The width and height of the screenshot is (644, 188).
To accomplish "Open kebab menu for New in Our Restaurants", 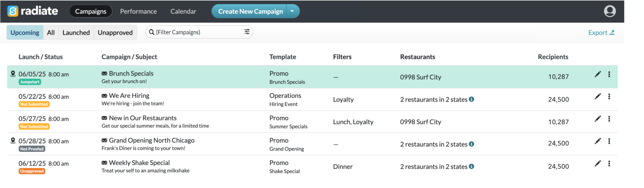I will pos(609,119).
